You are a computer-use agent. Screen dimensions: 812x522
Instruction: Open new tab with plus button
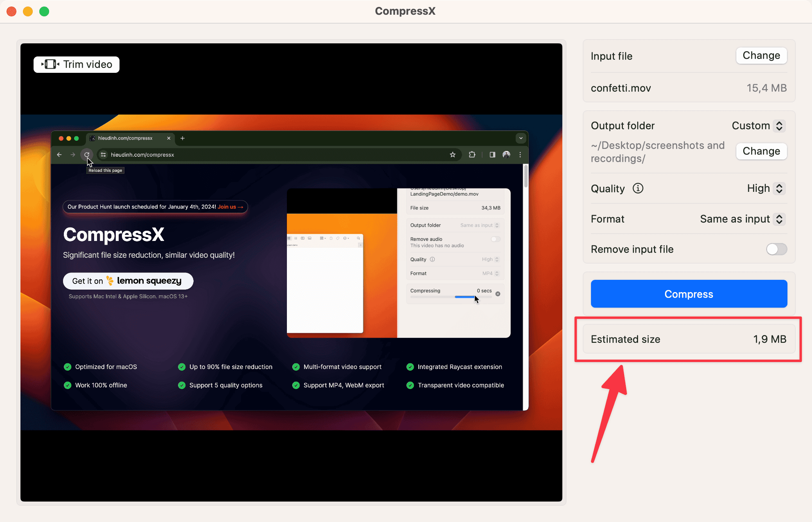coord(183,138)
